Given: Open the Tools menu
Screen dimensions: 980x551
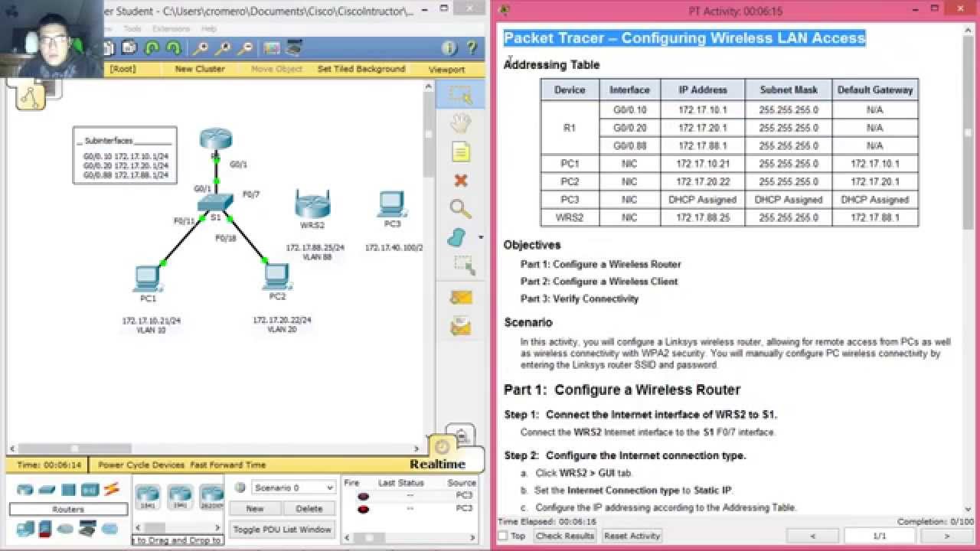Looking at the screenshot, I should coord(132,28).
